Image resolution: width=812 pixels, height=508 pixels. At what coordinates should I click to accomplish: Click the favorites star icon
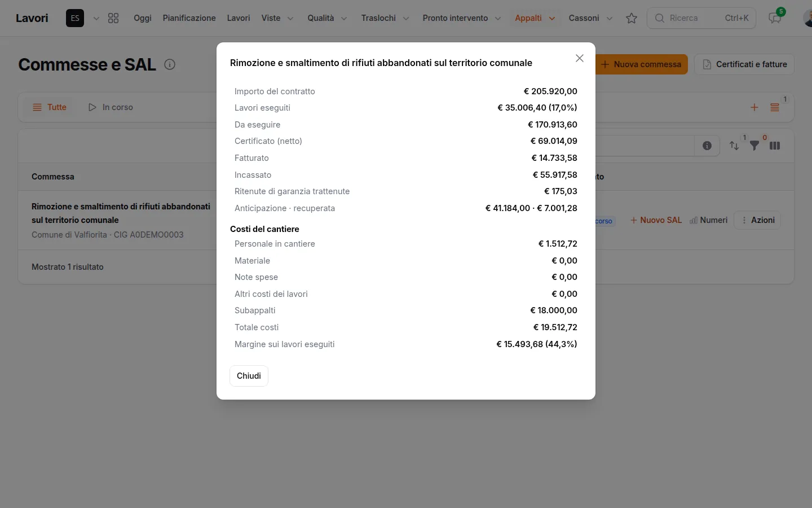click(x=632, y=18)
